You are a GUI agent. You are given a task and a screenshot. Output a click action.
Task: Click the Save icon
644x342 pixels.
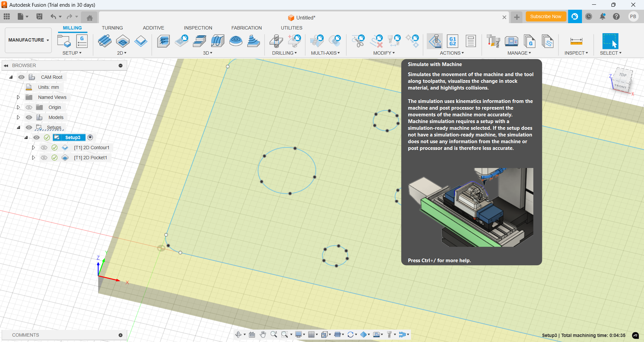click(x=39, y=16)
